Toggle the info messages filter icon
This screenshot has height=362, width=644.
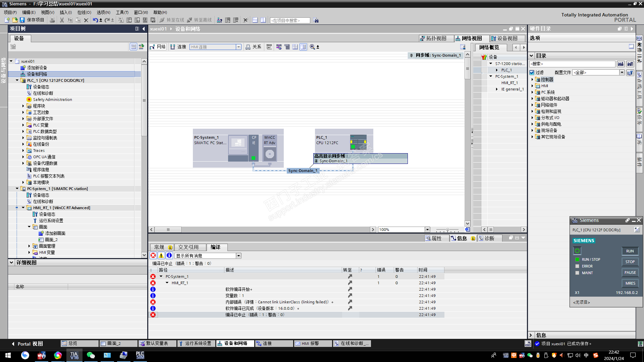pos(169,256)
